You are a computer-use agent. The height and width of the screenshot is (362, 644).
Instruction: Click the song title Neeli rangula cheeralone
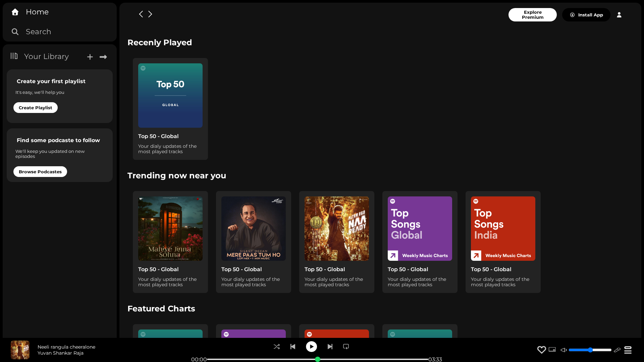click(x=66, y=347)
